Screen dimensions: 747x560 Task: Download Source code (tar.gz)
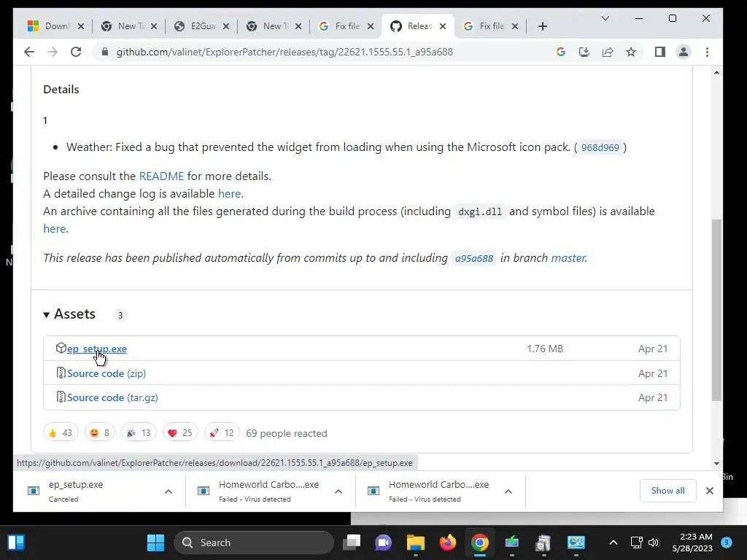pos(112,397)
